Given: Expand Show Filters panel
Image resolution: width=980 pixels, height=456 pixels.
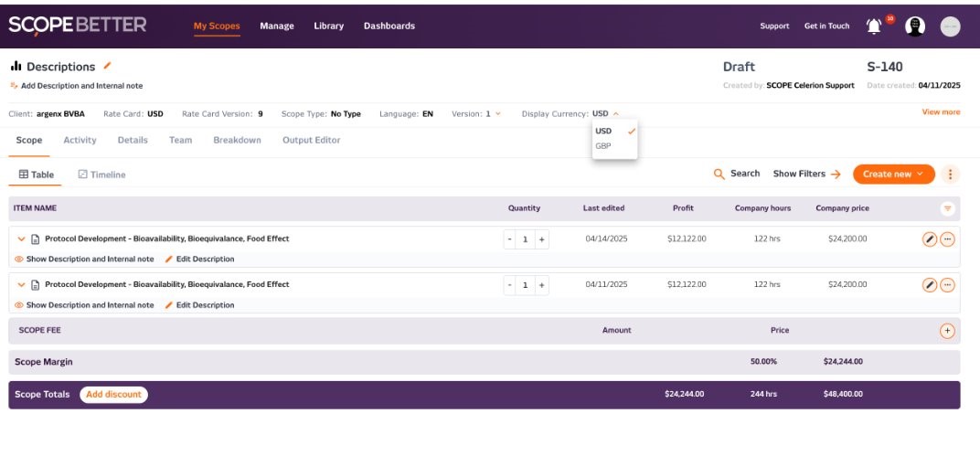Looking at the screenshot, I should pos(807,175).
